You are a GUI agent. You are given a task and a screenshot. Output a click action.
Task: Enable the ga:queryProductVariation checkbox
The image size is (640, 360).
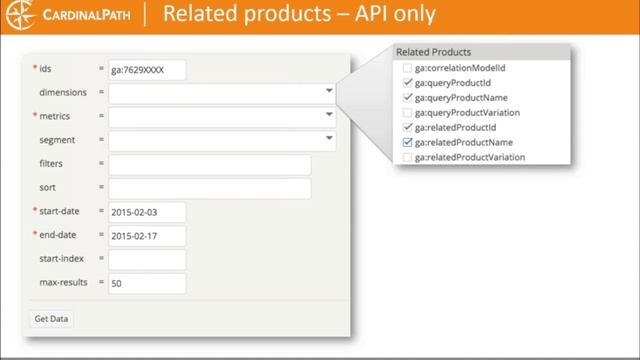click(407, 113)
